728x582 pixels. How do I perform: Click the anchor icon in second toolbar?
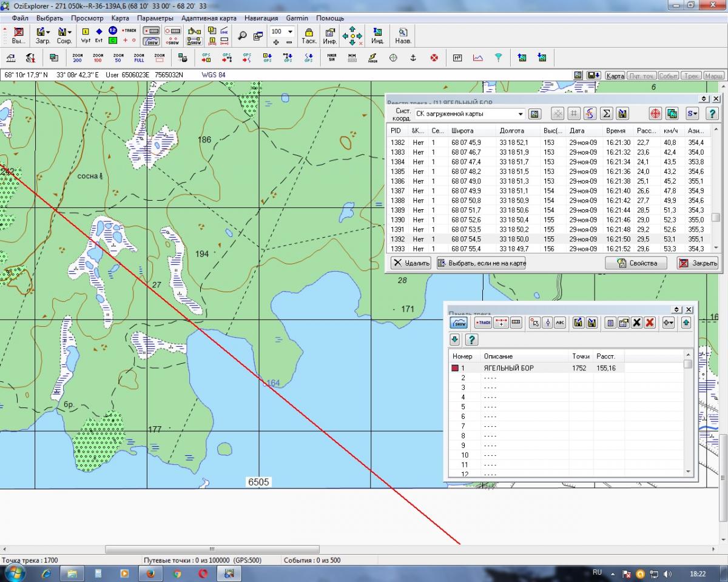tap(413, 58)
